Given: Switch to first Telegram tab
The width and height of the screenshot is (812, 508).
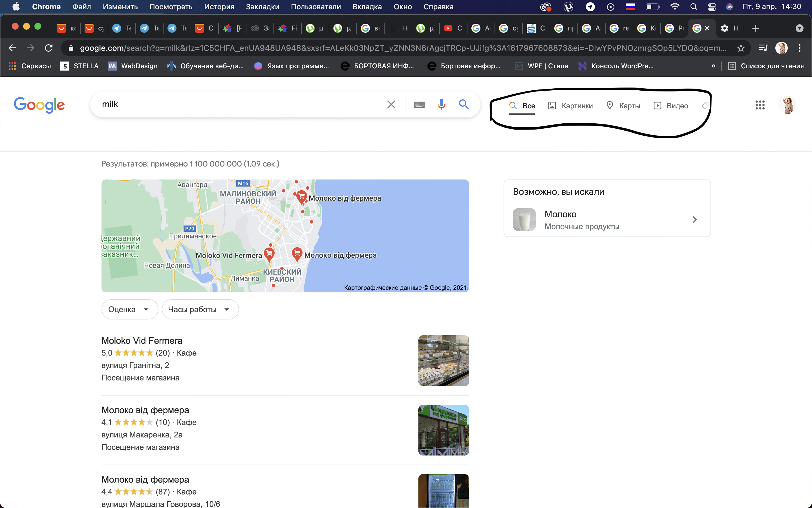Looking at the screenshot, I should pos(122,28).
